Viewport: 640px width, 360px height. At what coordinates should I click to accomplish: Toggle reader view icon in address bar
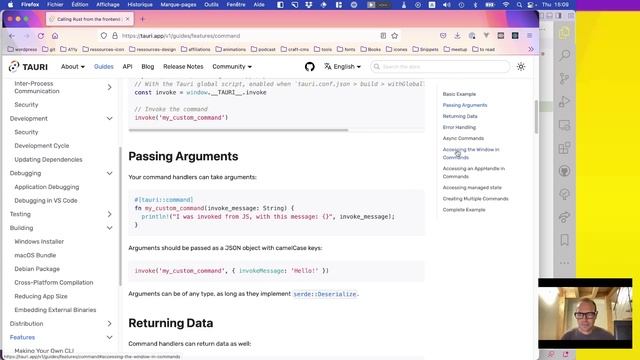coord(383,36)
